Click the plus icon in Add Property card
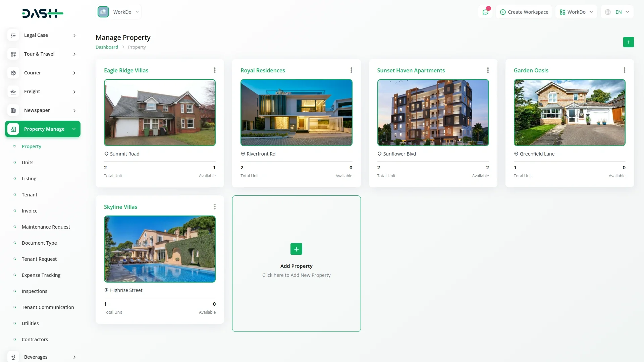The image size is (644, 362). click(x=296, y=249)
